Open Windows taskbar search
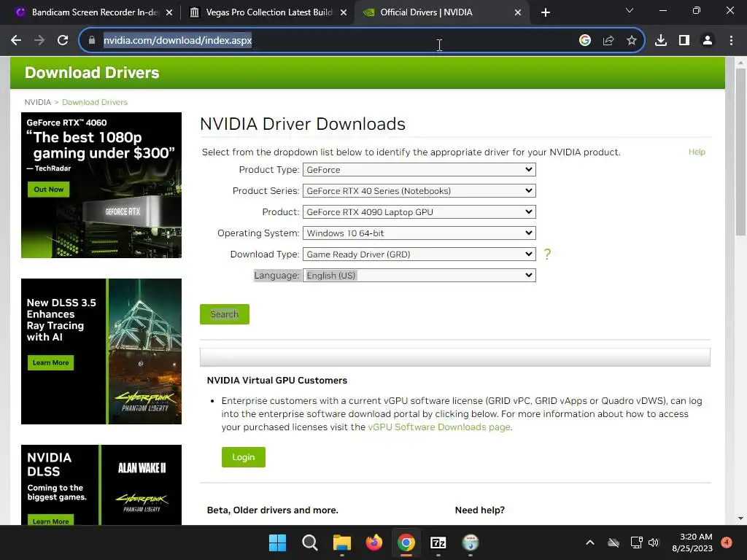Image resolution: width=747 pixels, height=560 pixels. (x=309, y=542)
